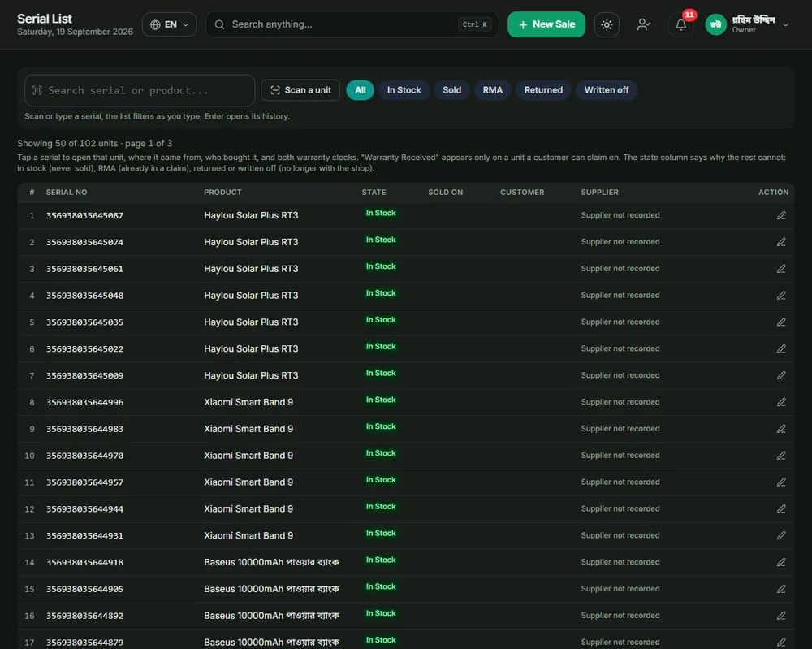The image size is (812, 649).
Task: Edit serial 356938035644996 with pencil icon
Action: click(781, 402)
